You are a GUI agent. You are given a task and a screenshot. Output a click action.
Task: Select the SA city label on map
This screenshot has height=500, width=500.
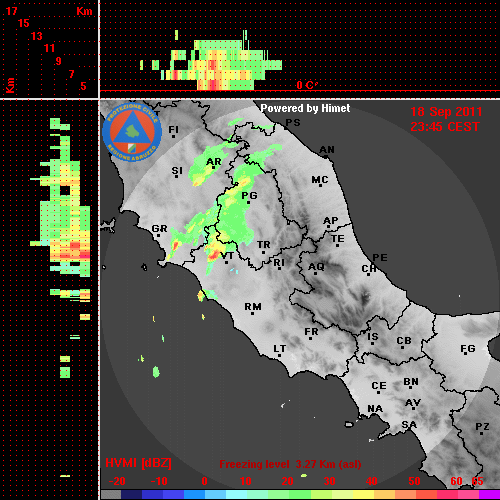pos(409,425)
